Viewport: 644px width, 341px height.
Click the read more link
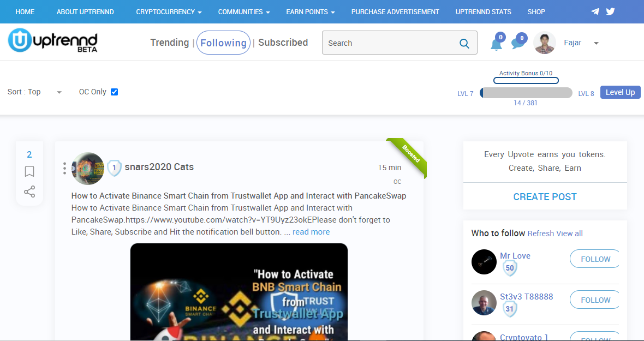tap(311, 232)
